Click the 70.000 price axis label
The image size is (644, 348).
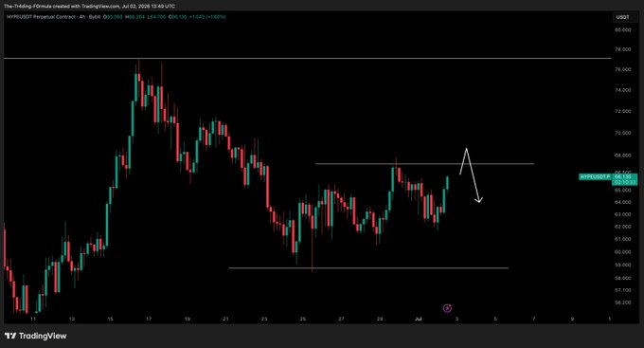[622, 134]
